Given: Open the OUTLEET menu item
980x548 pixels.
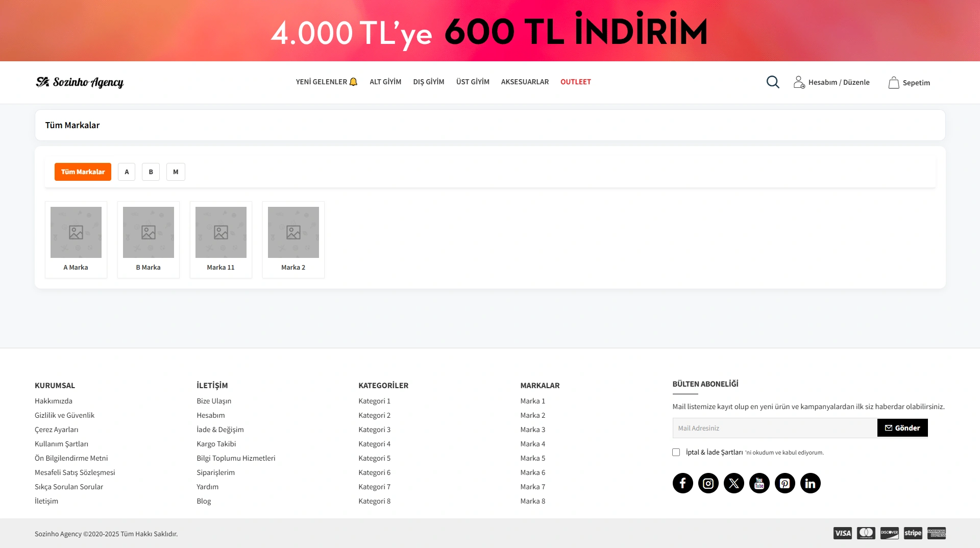Looking at the screenshot, I should coord(576,82).
